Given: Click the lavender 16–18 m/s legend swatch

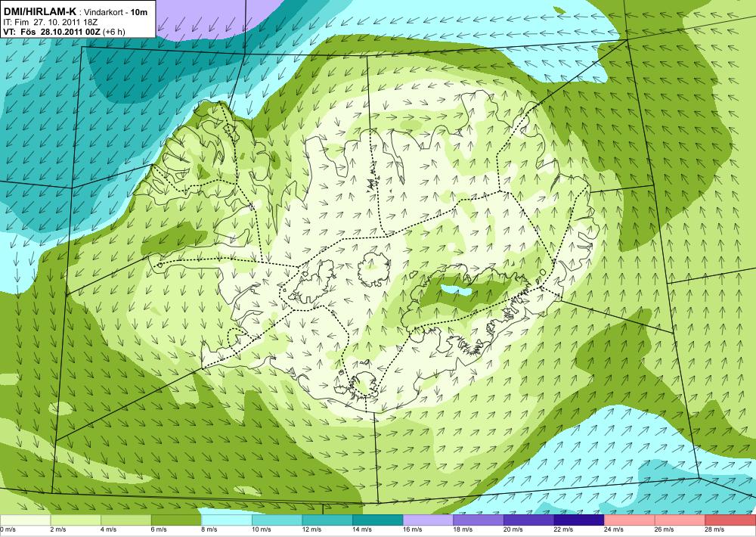Looking at the screenshot, I should coord(428,520).
